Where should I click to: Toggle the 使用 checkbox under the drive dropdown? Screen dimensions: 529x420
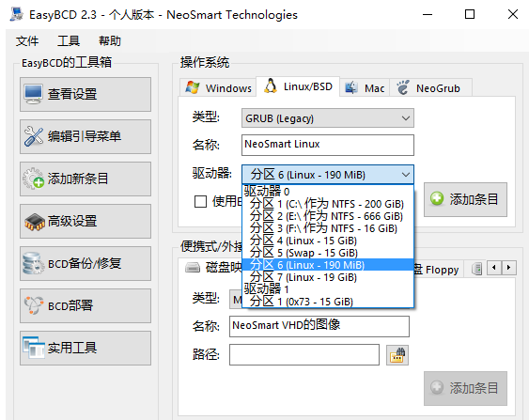(x=200, y=202)
